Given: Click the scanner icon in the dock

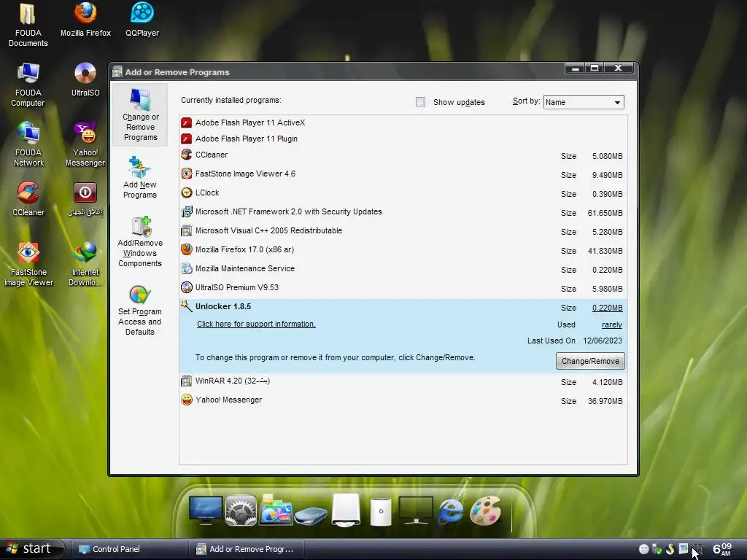Looking at the screenshot, I should click(x=311, y=516).
